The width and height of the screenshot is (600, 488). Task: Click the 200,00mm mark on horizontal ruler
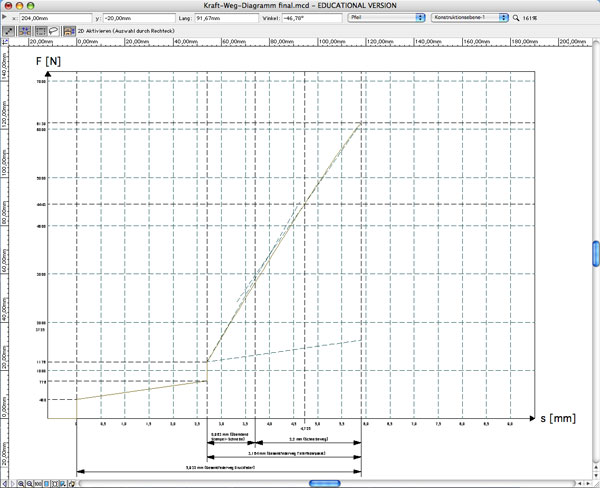point(572,41)
